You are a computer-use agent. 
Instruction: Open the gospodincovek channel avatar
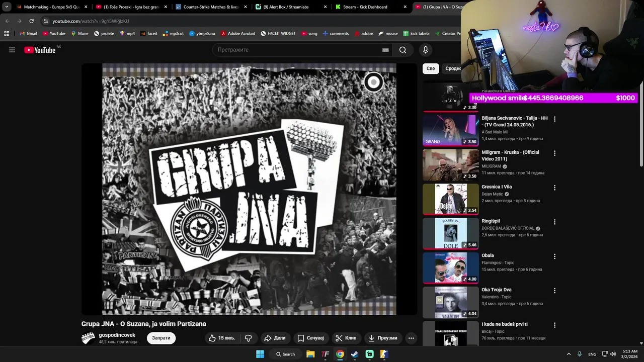point(88,338)
